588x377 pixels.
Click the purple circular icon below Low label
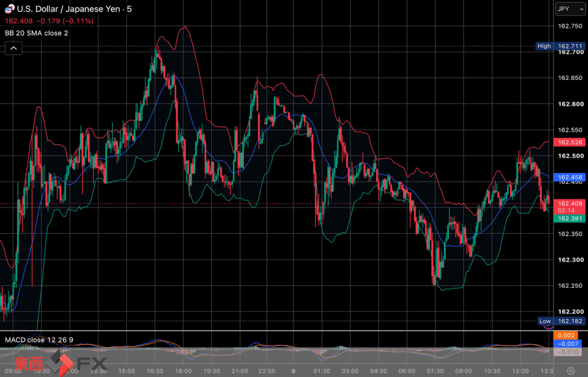548,326
